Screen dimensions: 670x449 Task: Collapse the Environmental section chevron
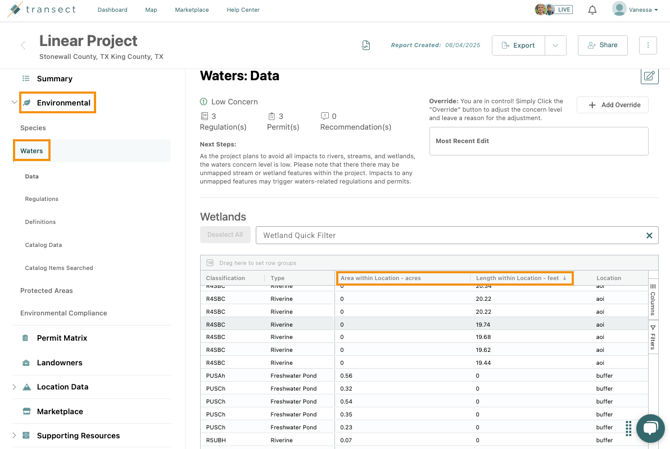(x=14, y=103)
